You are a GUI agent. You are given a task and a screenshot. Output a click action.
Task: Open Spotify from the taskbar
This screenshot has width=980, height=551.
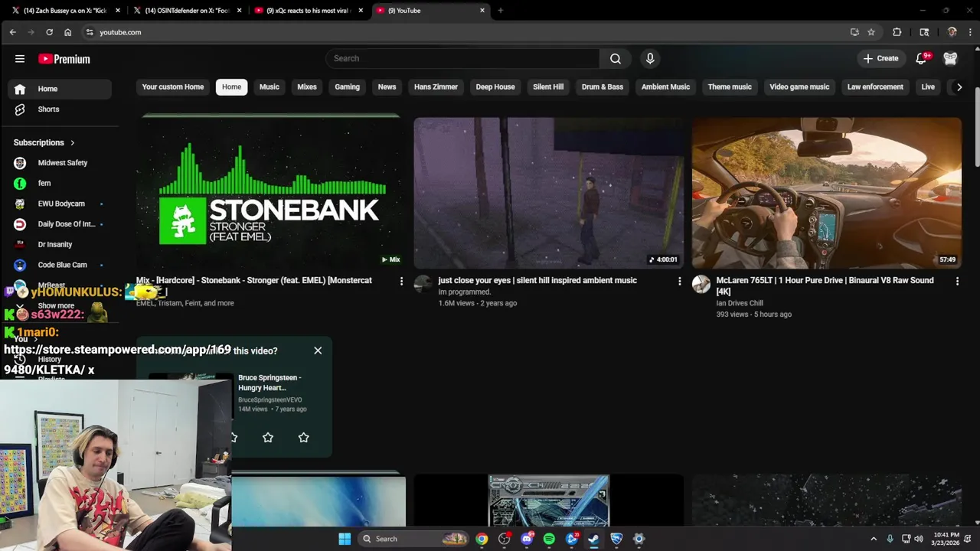click(549, 539)
